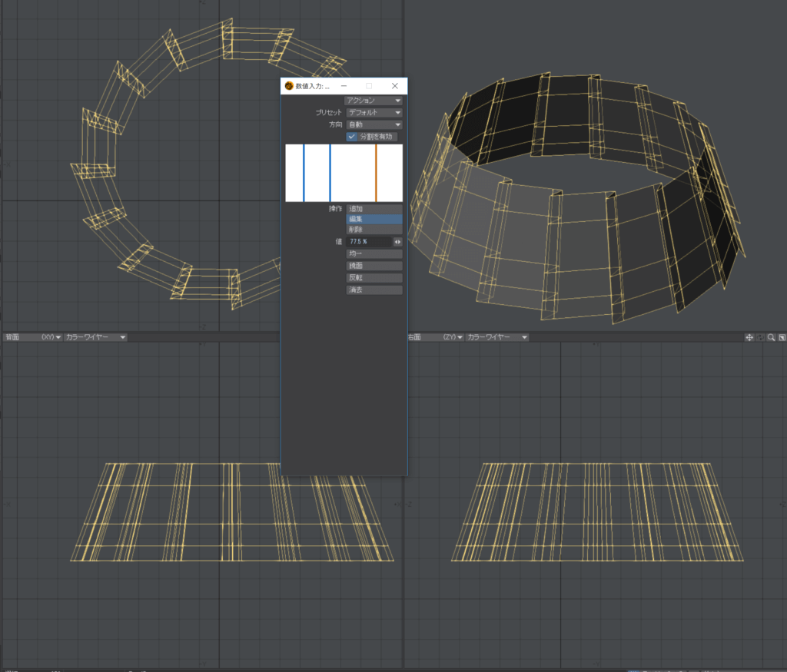Open the 方向 自動 dropdown
787x672 pixels.
click(374, 125)
